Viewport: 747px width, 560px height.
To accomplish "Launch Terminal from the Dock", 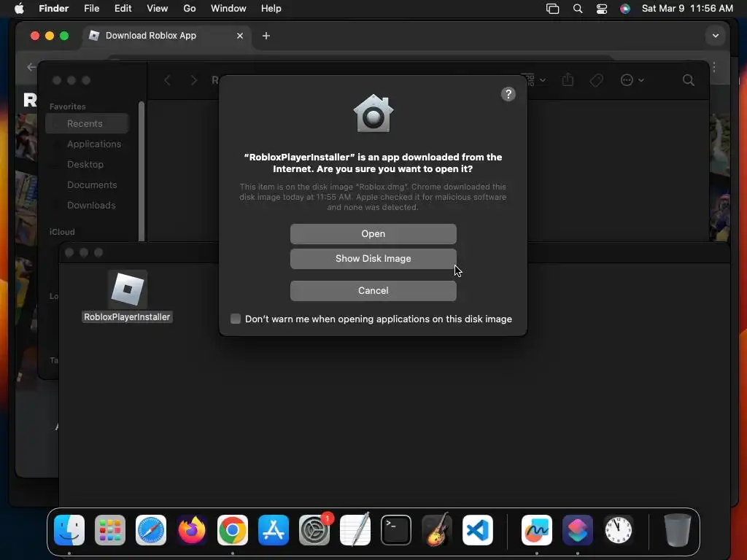I will [396, 530].
